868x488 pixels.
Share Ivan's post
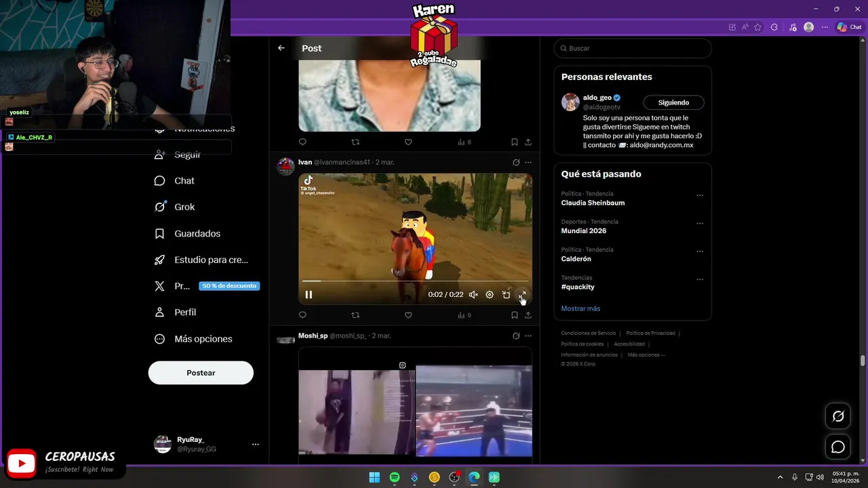528,315
